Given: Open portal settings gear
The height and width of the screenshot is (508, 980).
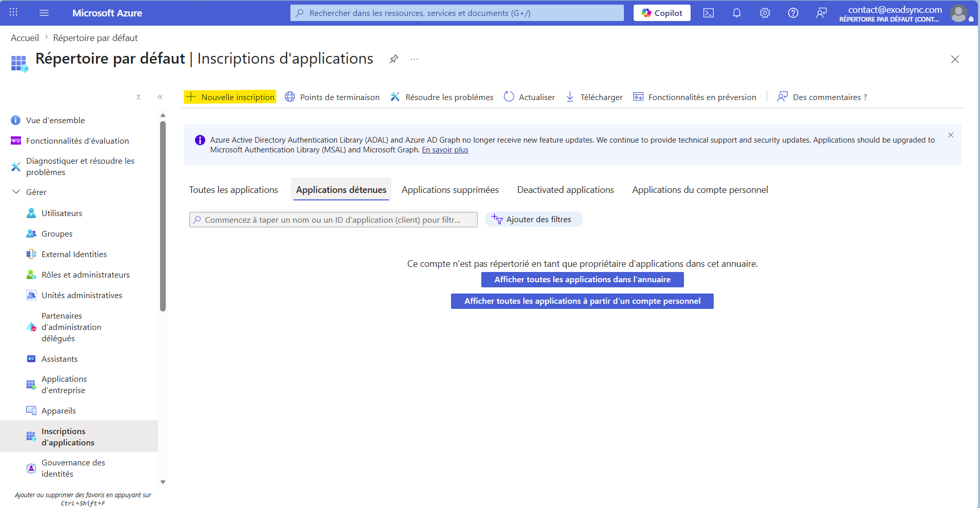Looking at the screenshot, I should coord(765,13).
